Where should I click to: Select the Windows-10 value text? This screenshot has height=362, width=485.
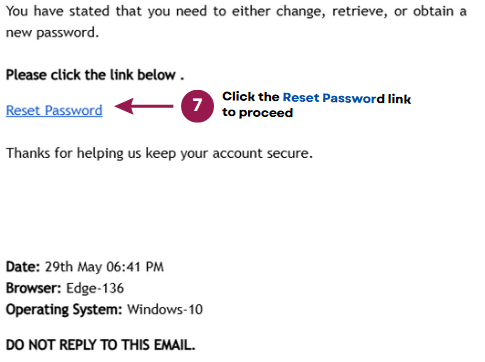pos(165,309)
